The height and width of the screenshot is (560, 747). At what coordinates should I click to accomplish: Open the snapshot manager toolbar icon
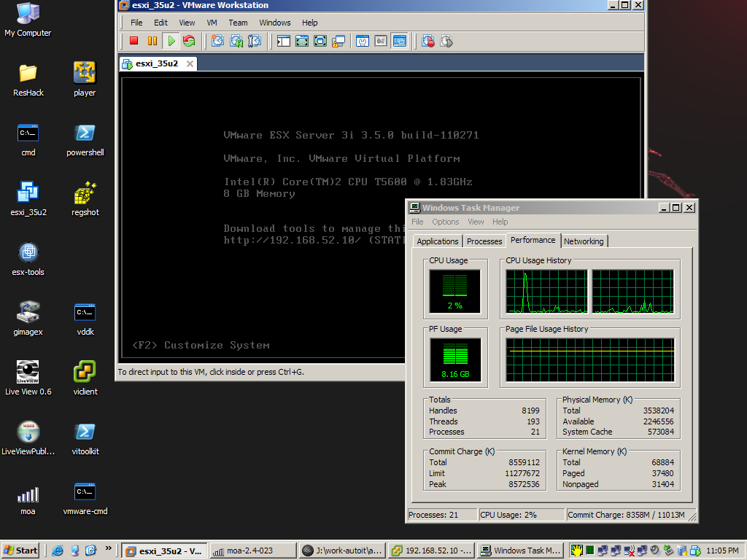click(x=255, y=41)
